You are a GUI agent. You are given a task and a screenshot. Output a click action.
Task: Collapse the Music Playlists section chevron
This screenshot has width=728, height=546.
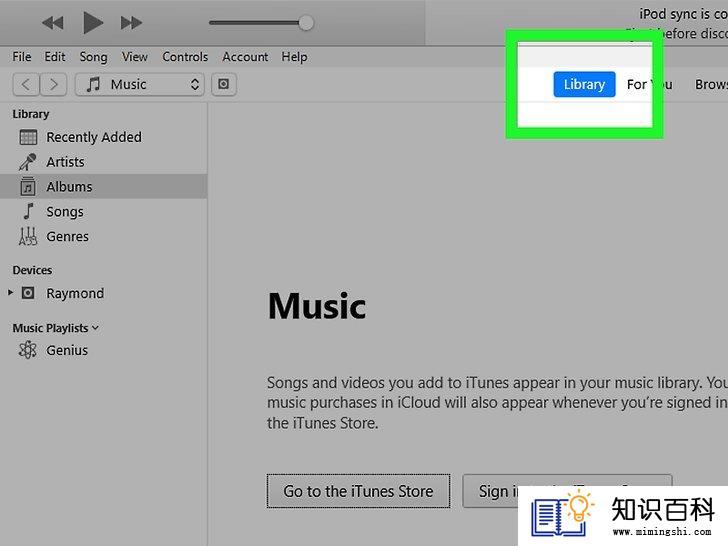(95, 328)
